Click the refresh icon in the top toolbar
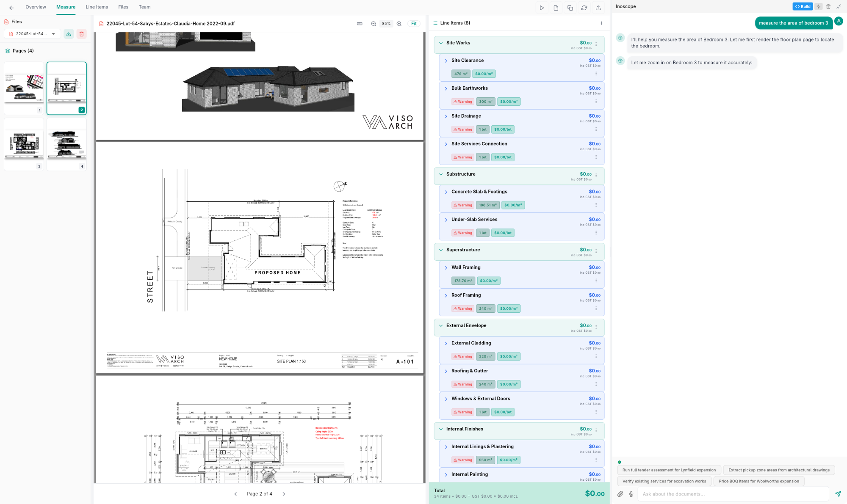The height and width of the screenshot is (504, 847). pyautogui.click(x=584, y=7)
